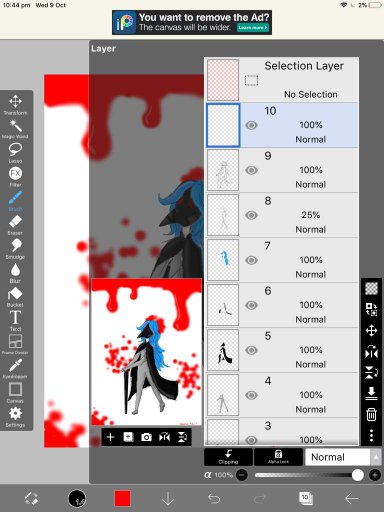The width and height of the screenshot is (384, 512).
Task: Open the FX Filter tool
Action: [15, 177]
